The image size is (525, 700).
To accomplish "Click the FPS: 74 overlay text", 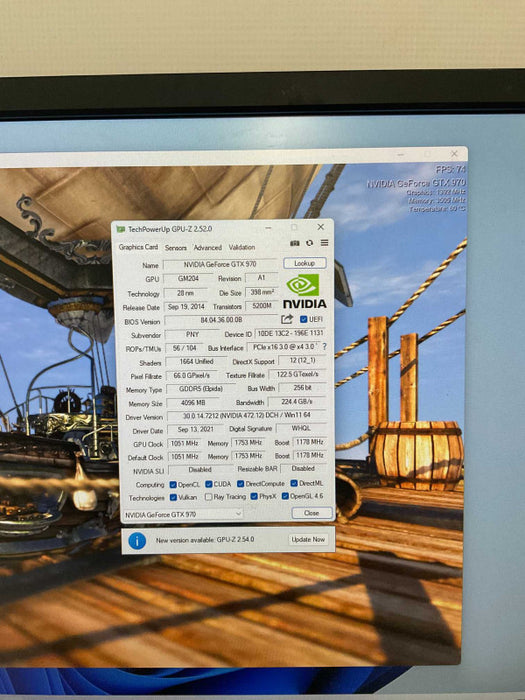I will 451,170.
